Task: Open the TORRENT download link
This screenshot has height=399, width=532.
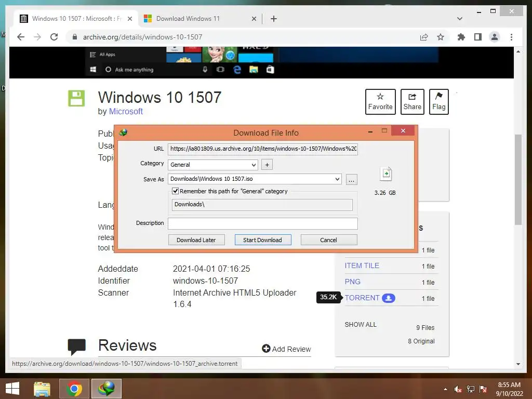Action: pyautogui.click(x=362, y=298)
